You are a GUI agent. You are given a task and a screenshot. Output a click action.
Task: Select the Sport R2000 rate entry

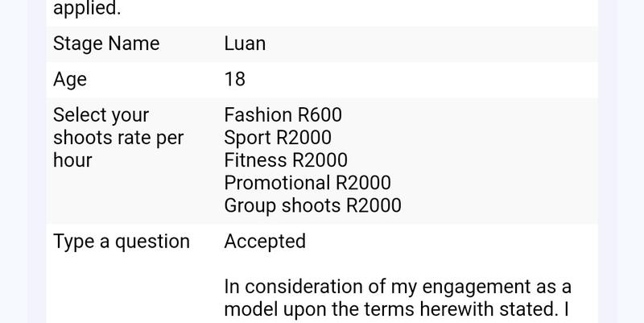coord(278,138)
